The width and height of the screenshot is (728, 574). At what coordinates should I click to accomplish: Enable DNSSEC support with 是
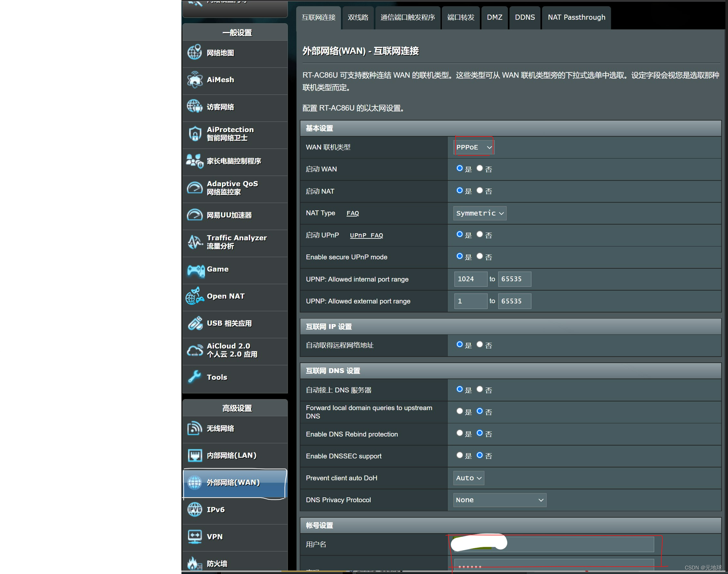click(x=459, y=455)
